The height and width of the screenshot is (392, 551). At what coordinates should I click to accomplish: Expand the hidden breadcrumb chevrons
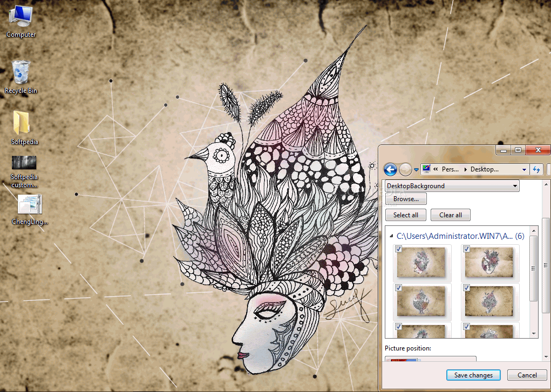[436, 169]
